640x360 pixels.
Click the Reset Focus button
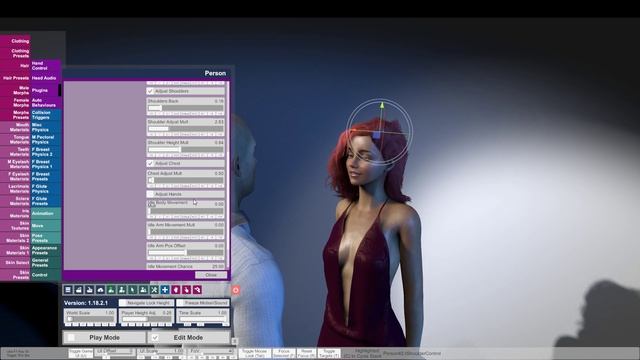pyautogui.click(x=307, y=353)
